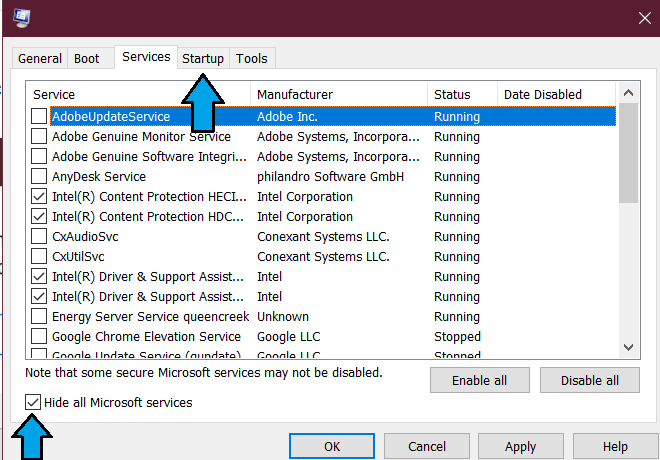Screen dimensions: 660x460
Task: Check the Adobe Genuine Monitor Service box
Action: (x=39, y=136)
